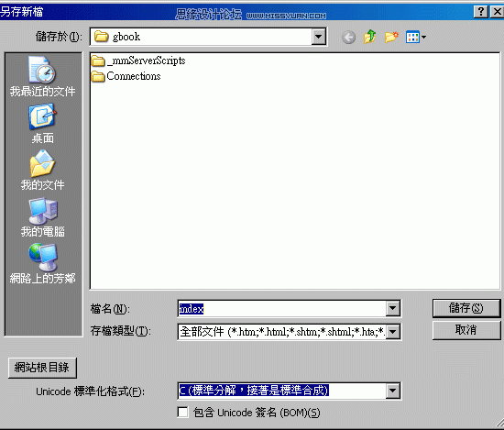Click the gbook folder name in save-in box
504x430 pixels.
(x=126, y=37)
